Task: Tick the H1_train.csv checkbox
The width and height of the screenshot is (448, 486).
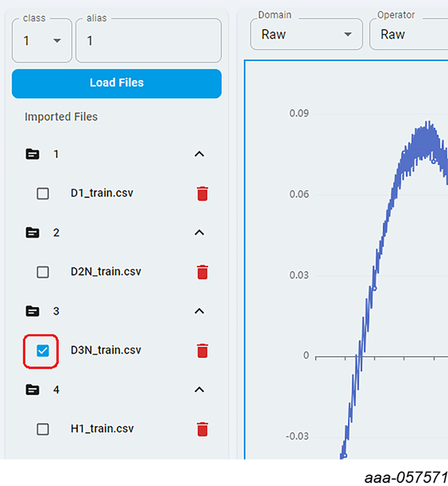Action: [x=43, y=429]
